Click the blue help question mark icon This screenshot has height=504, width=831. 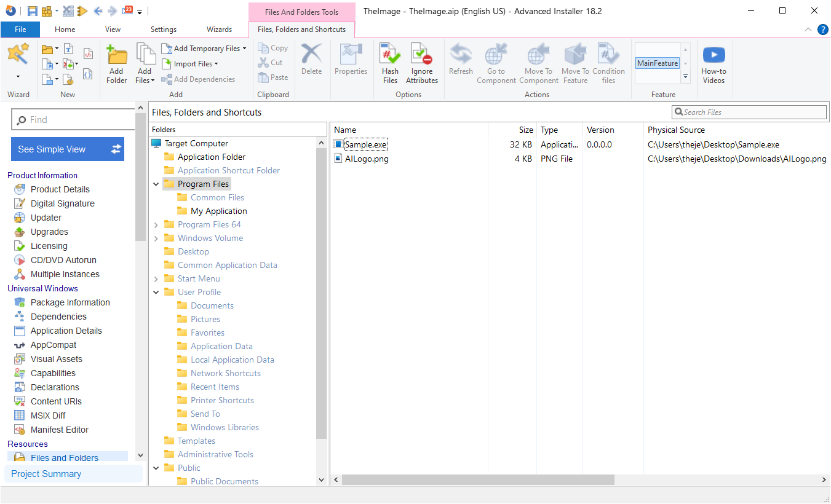pos(822,30)
